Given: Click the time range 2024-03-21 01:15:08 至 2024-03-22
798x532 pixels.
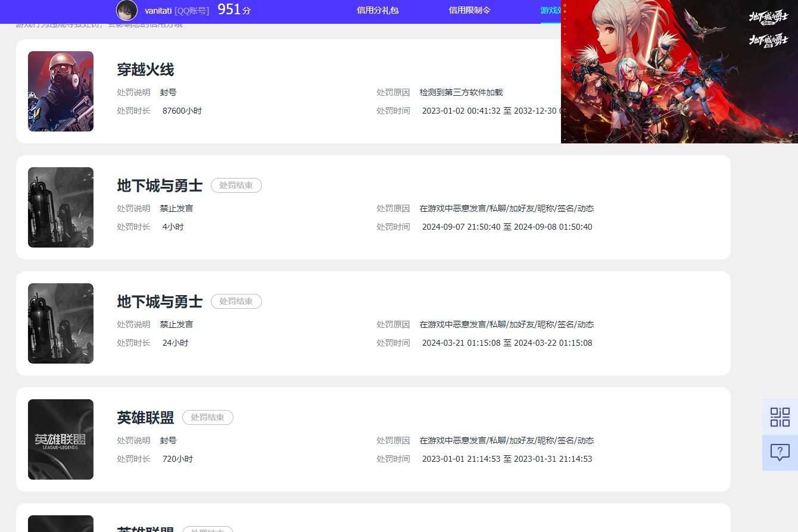Looking at the screenshot, I should pos(507,343).
